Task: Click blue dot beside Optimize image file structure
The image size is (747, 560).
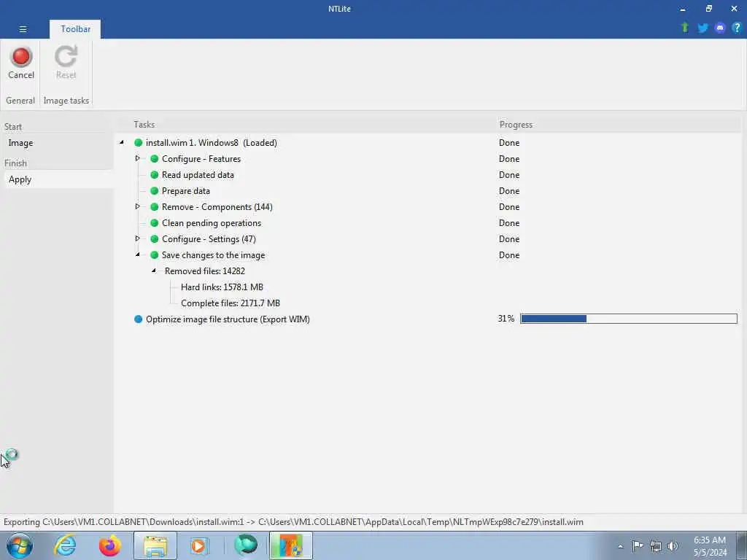Action: pyautogui.click(x=138, y=319)
